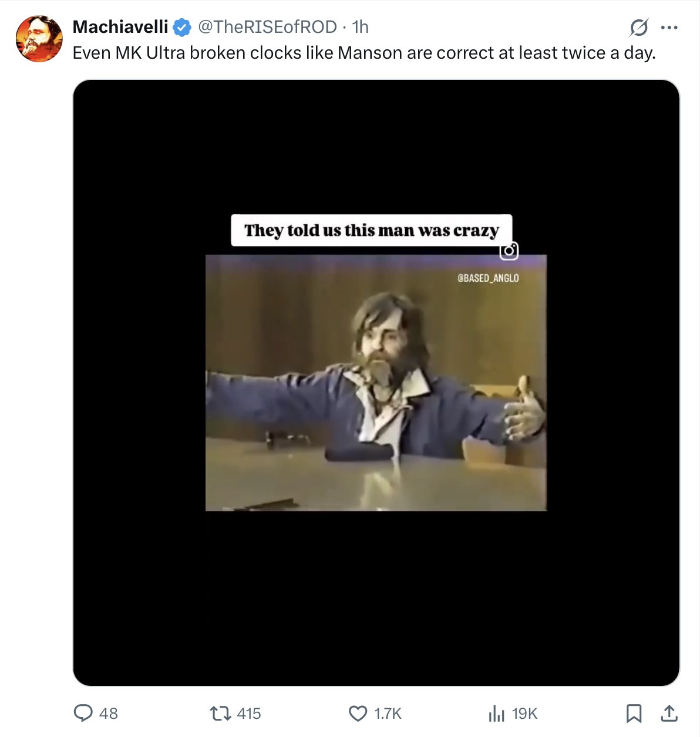Click the 19K views count
This screenshot has width=700, height=737.
(524, 714)
